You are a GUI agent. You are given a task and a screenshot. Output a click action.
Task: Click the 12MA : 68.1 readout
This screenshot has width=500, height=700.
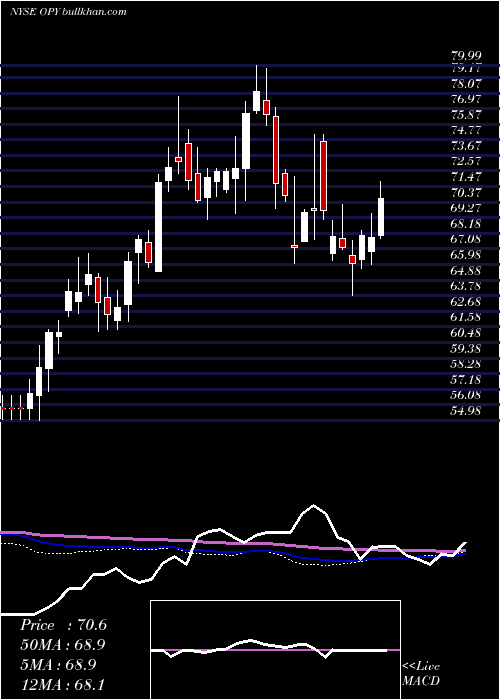(63, 684)
